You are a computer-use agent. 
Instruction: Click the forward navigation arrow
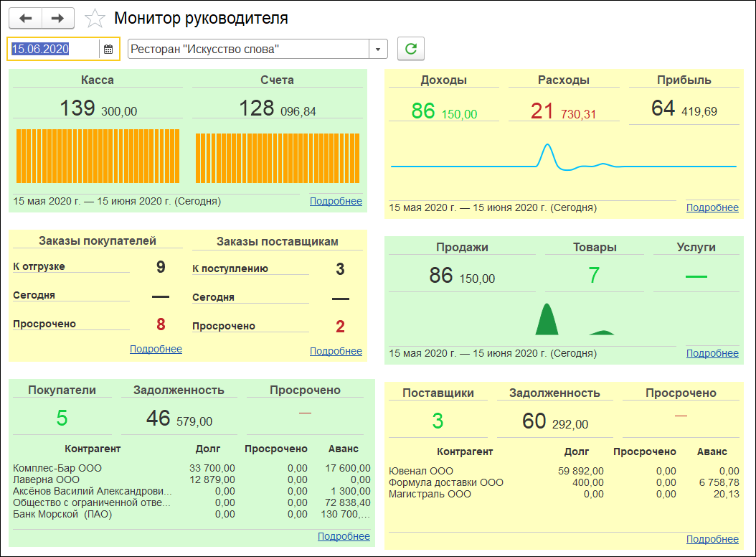58,18
